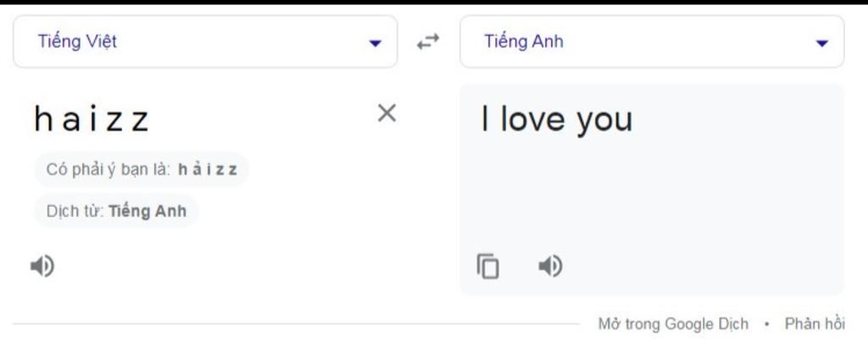Clear the source text with X
868x348 pixels.
387,113
